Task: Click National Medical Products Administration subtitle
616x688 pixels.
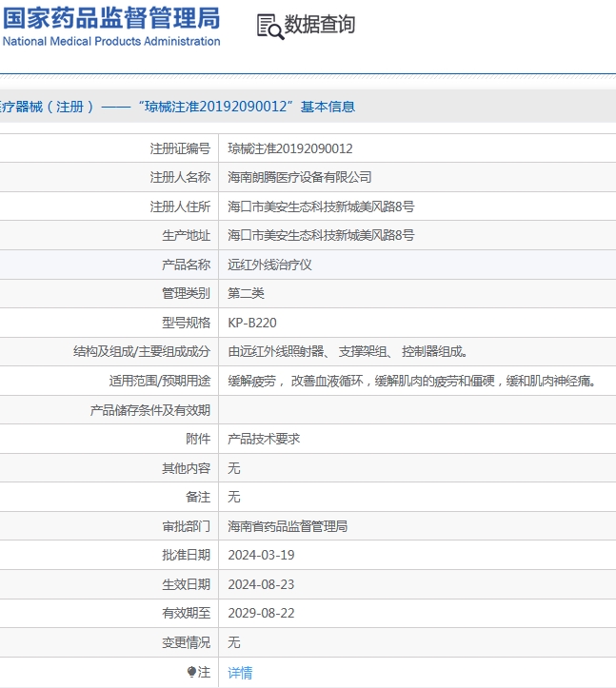Action: click(111, 41)
